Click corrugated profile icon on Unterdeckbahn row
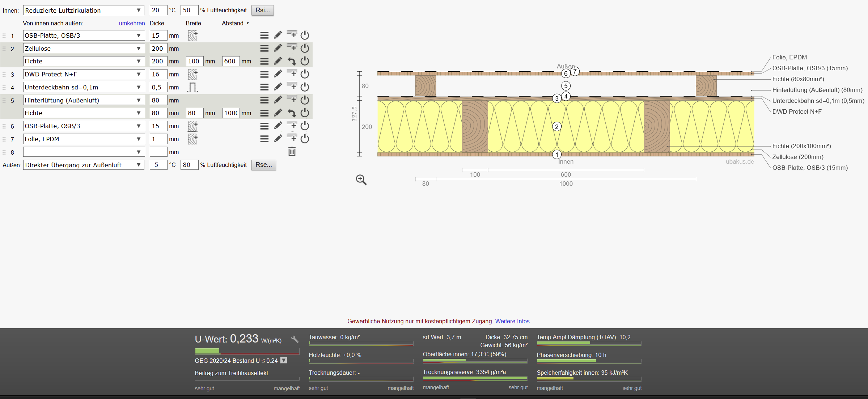 [192, 87]
